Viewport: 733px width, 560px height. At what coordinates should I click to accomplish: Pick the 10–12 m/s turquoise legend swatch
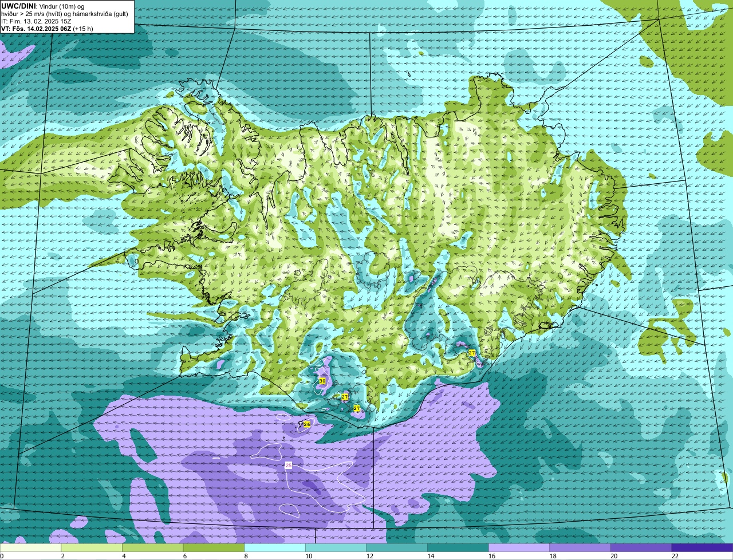(x=336, y=547)
